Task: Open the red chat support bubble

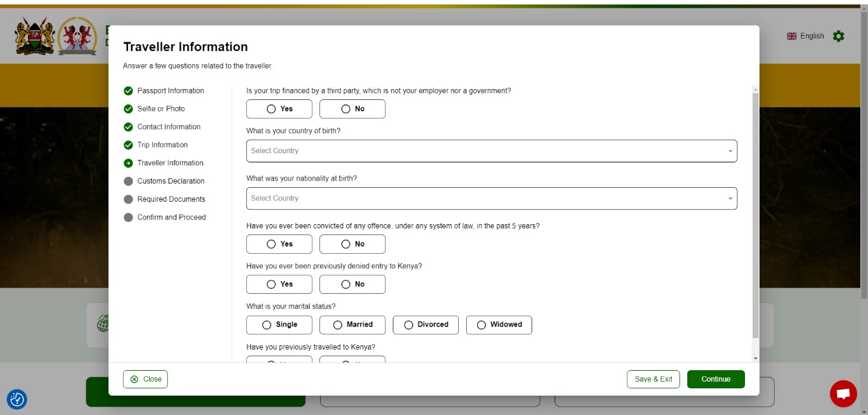Action: point(843,394)
